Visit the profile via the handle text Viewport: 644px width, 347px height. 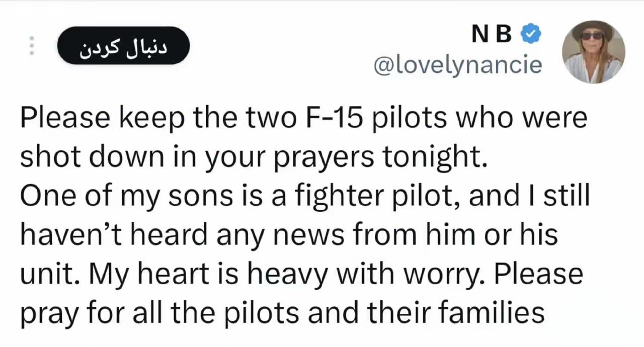pyautogui.click(x=457, y=65)
